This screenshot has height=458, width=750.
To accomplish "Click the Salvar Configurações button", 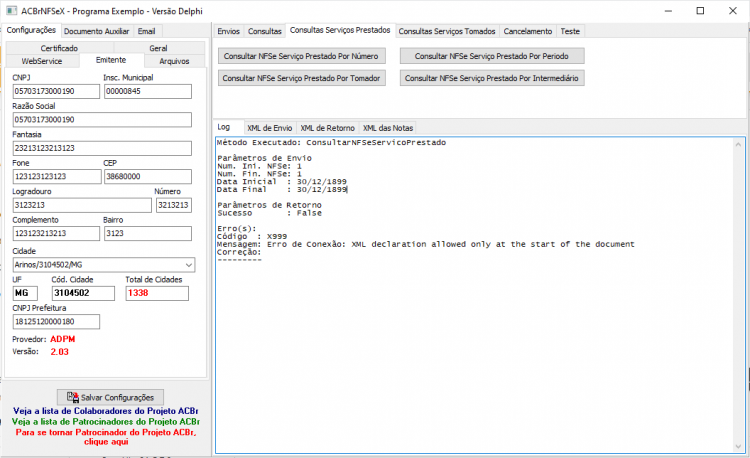I will pos(110,397).
